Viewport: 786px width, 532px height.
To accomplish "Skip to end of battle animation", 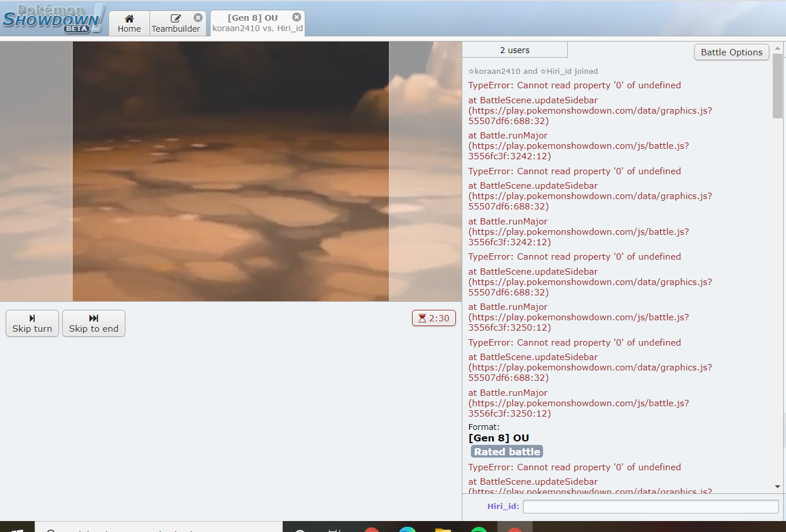I will click(93, 323).
